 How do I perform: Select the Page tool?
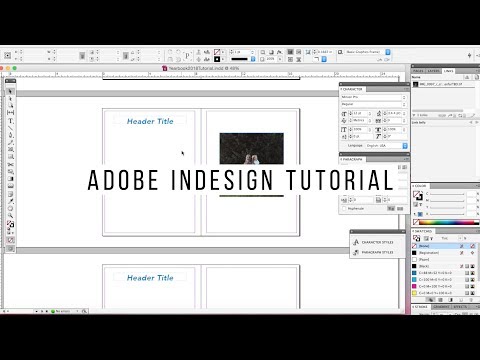coord(10,106)
